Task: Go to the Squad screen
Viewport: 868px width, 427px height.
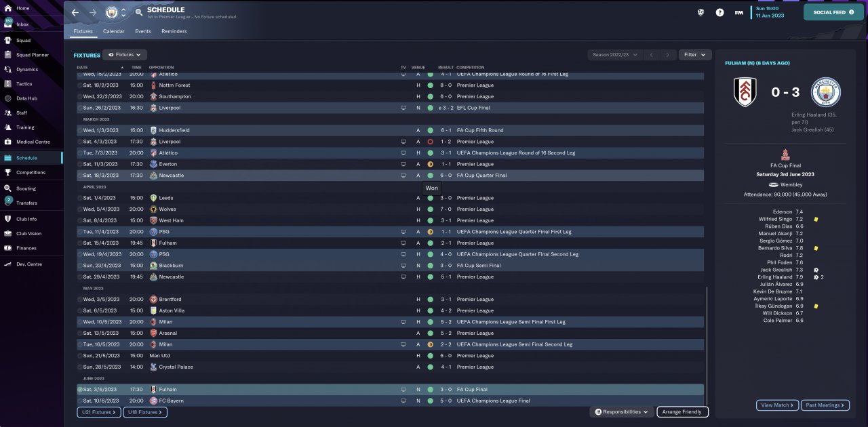Action: pos(31,40)
